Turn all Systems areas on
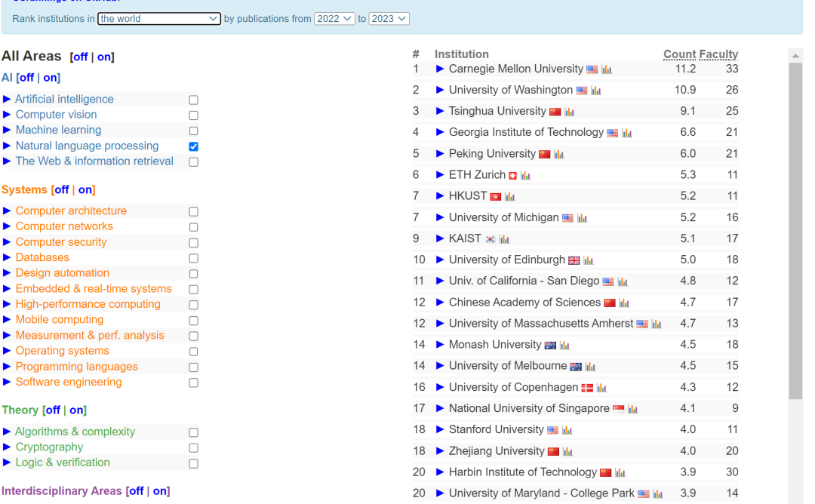 click(85, 189)
